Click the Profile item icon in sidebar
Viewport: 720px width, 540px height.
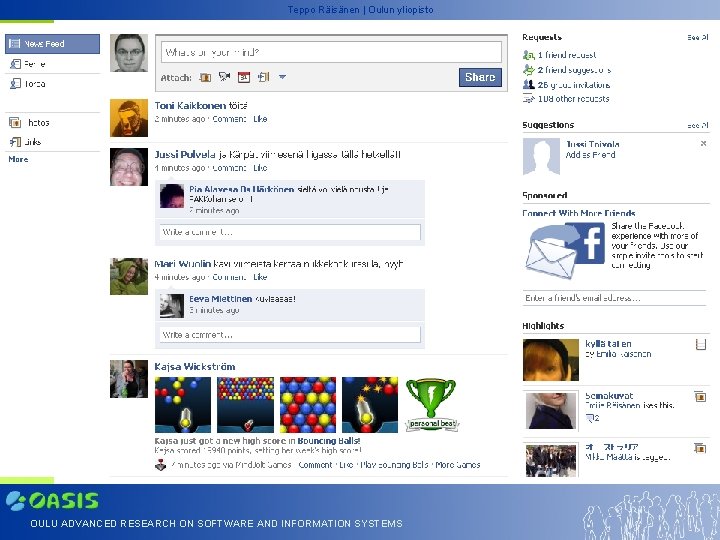[x=15, y=64]
